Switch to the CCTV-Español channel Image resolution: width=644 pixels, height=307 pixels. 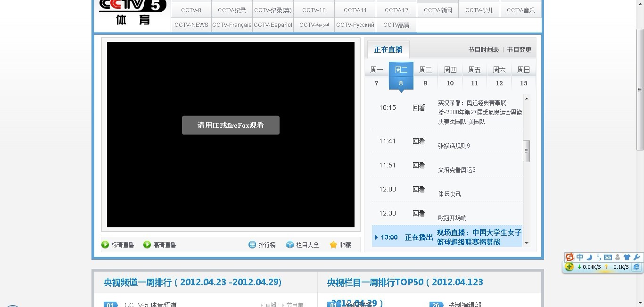pyautogui.click(x=273, y=25)
